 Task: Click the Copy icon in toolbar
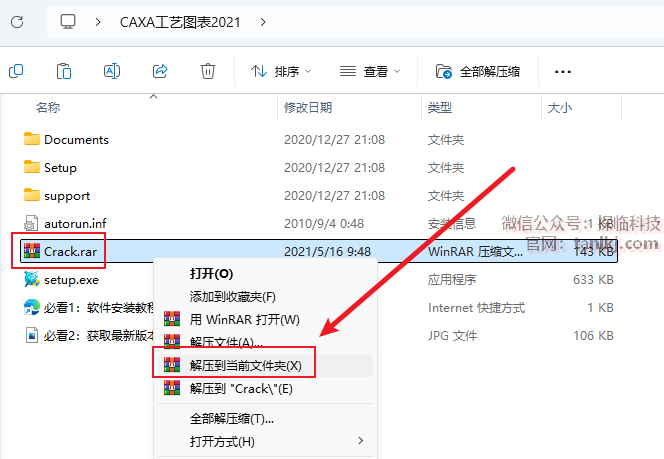click(16, 71)
